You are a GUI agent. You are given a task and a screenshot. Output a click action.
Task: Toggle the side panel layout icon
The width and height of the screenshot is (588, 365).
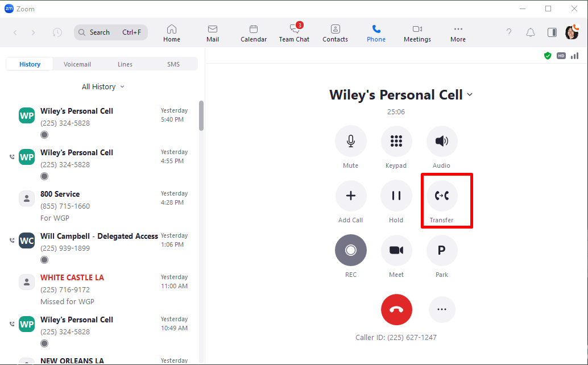tap(552, 32)
